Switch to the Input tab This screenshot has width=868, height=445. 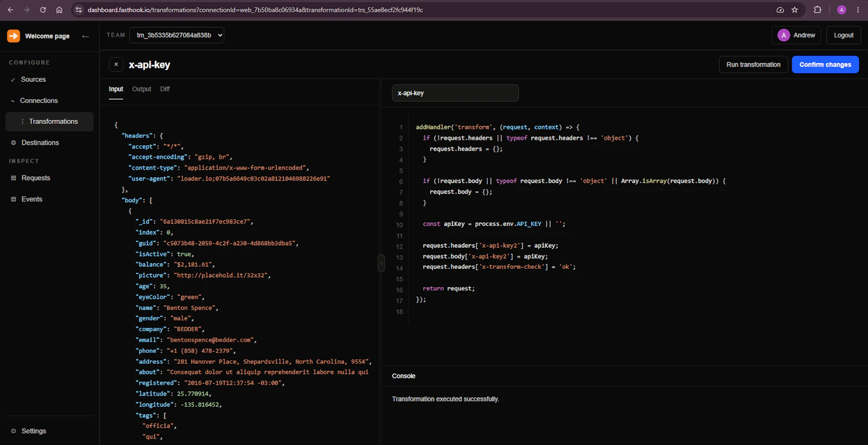point(116,89)
